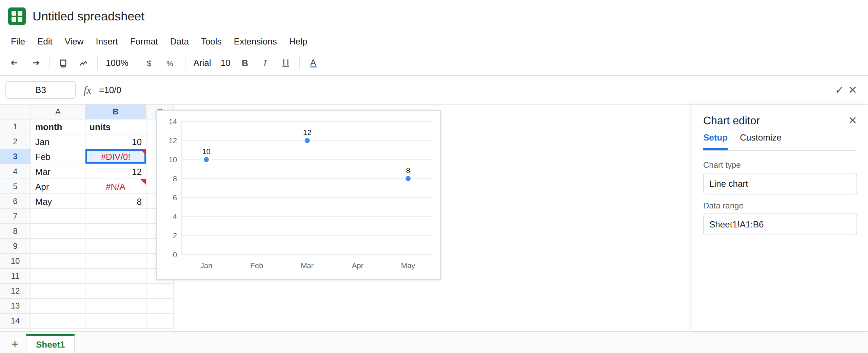Open the text color picker
The width and height of the screenshot is (868, 353).
pos(313,63)
